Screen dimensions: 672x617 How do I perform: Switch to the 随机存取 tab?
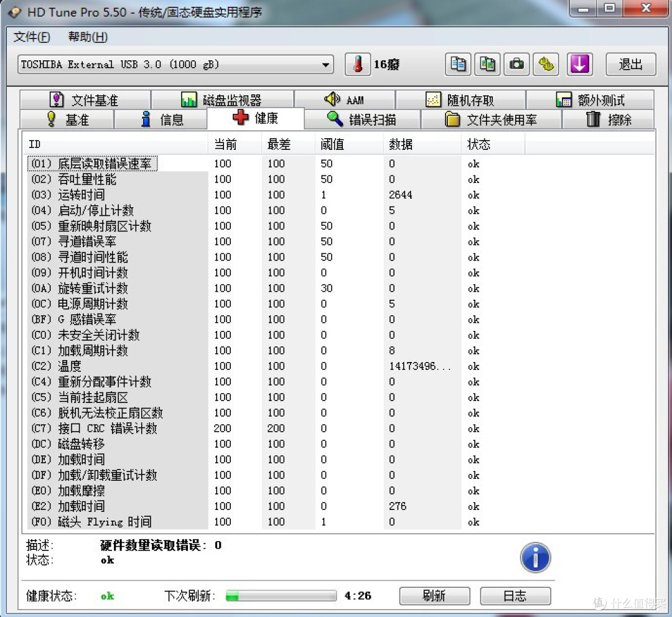pos(460,100)
